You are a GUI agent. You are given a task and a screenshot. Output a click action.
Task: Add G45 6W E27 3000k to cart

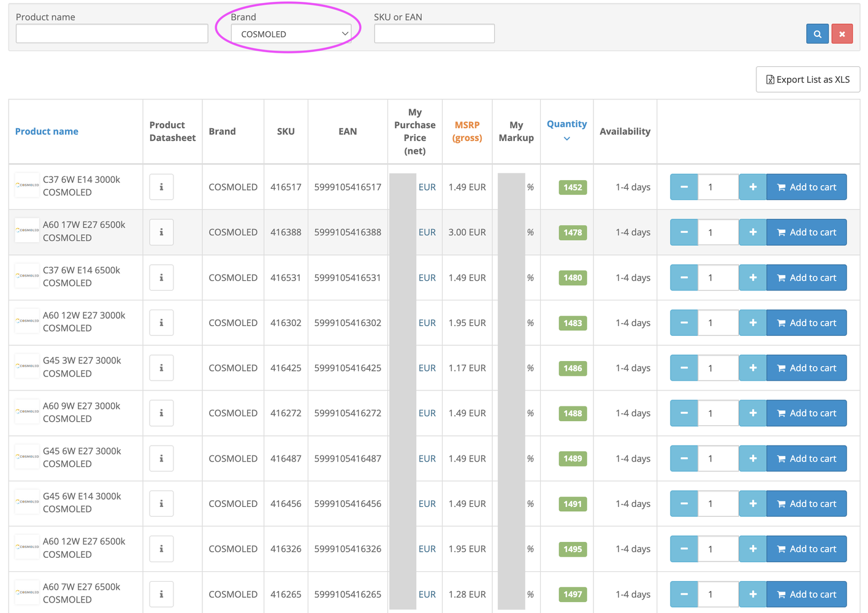(x=806, y=459)
